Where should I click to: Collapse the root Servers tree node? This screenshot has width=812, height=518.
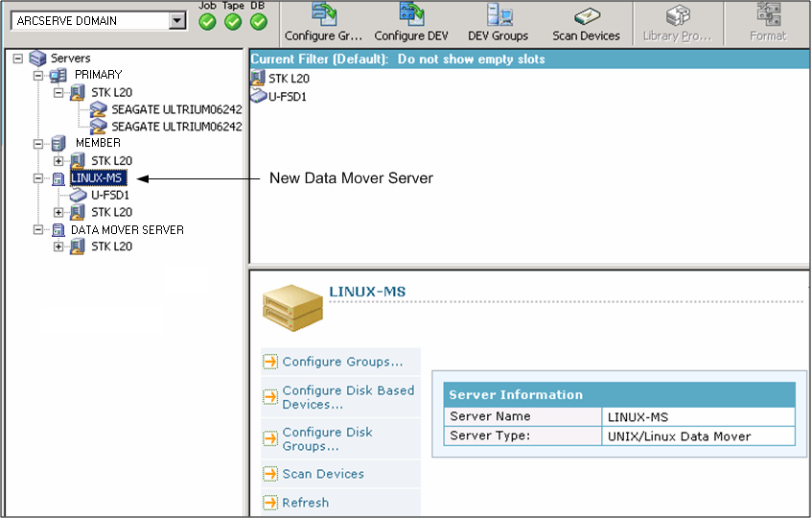(18, 59)
